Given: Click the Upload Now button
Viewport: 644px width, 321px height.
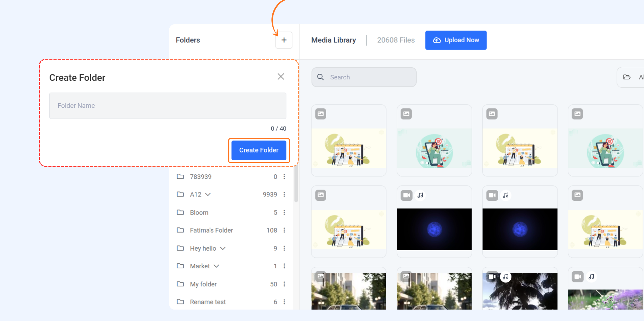Looking at the screenshot, I should click(456, 40).
